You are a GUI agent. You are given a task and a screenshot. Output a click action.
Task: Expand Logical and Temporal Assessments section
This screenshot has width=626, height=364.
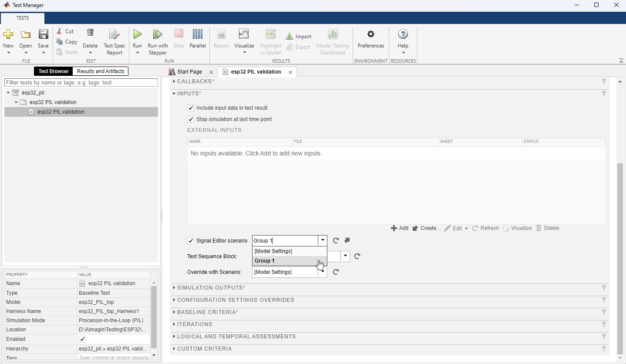pyautogui.click(x=174, y=337)
